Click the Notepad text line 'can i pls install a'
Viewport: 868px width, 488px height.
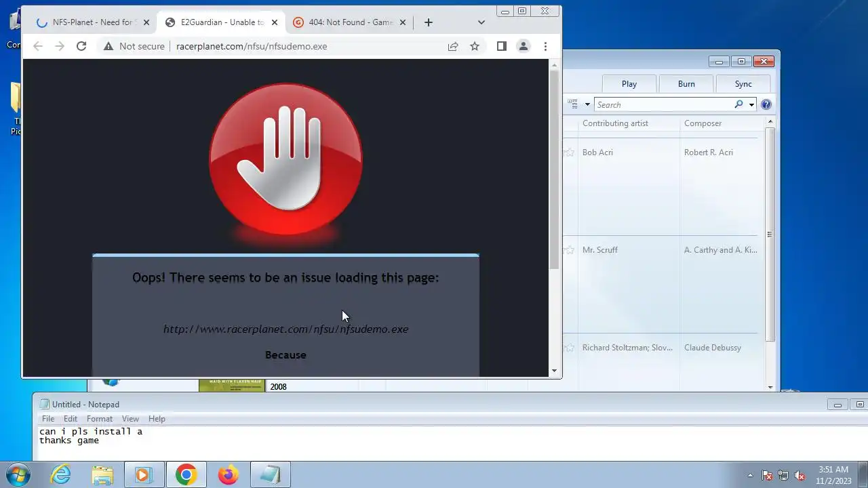point(91,432)
